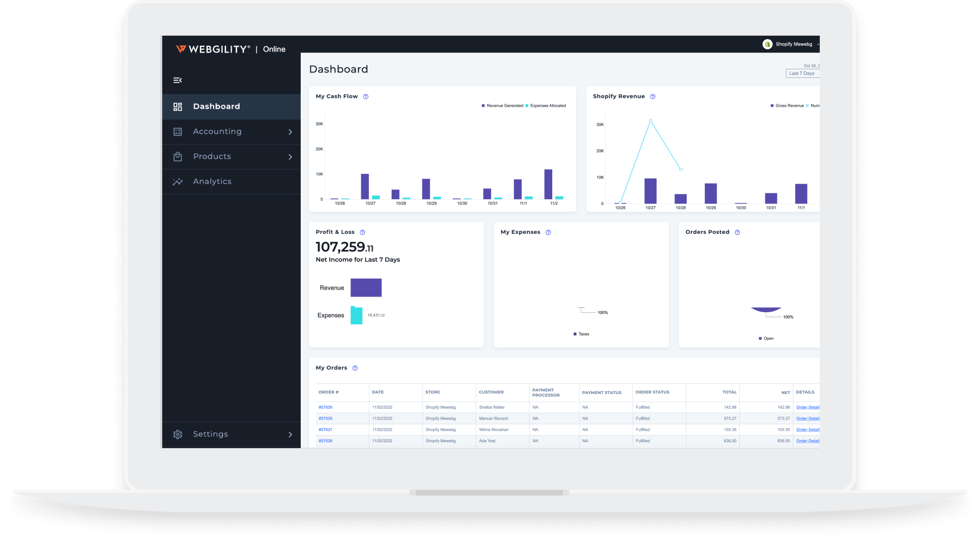Click the Accounting calculator icon
The width and height of the screenshot is (980, 538).
pos(177,132)
